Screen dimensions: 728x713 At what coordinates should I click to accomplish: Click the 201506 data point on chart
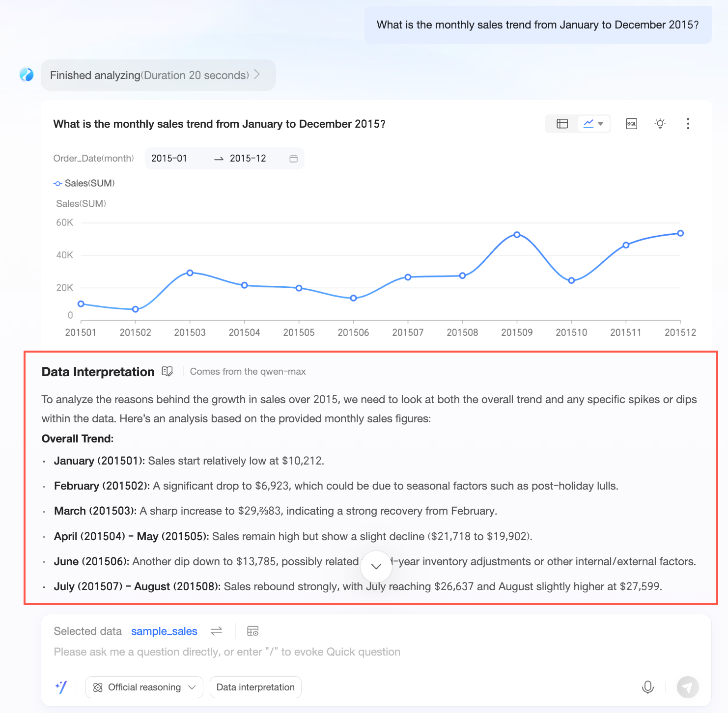[x=353, y=298]
